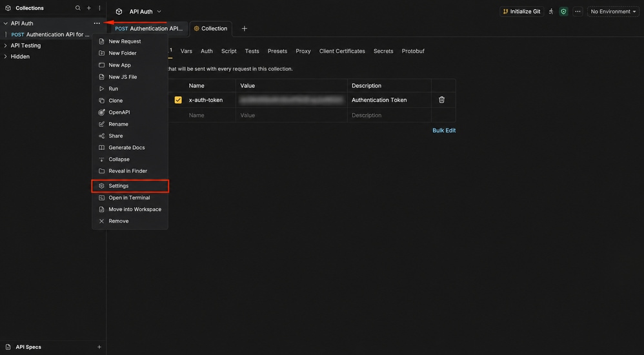Switch to the Tests tab
The image size is (644, 355).
252,52
